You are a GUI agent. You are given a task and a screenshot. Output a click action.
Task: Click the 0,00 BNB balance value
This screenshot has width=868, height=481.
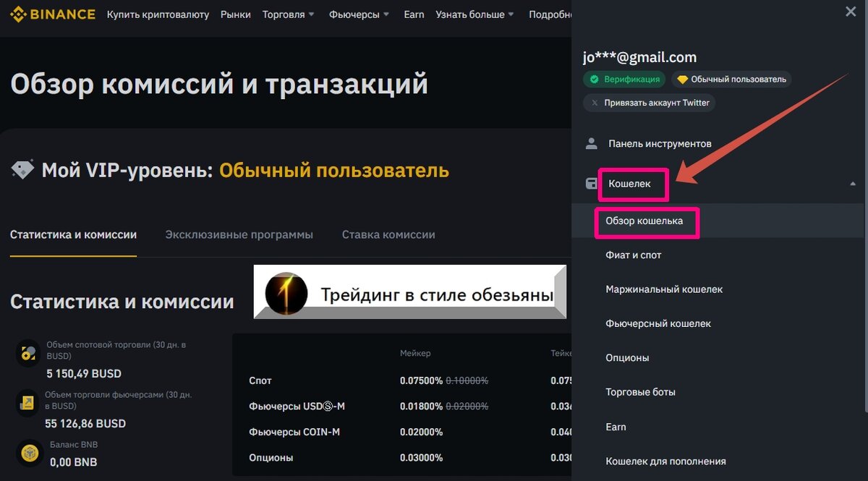point(73,461)
